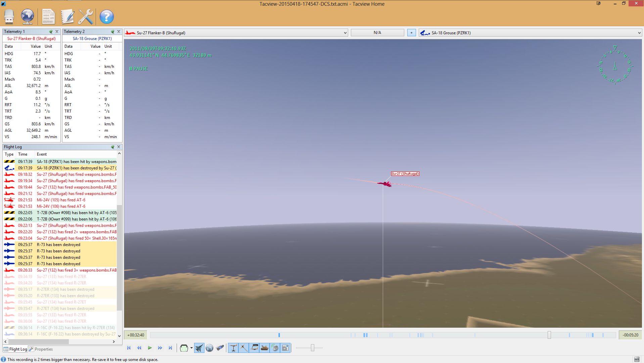Toggle the radar dish display option
This screenshot has width=644, height=363.
click(275, 348)
